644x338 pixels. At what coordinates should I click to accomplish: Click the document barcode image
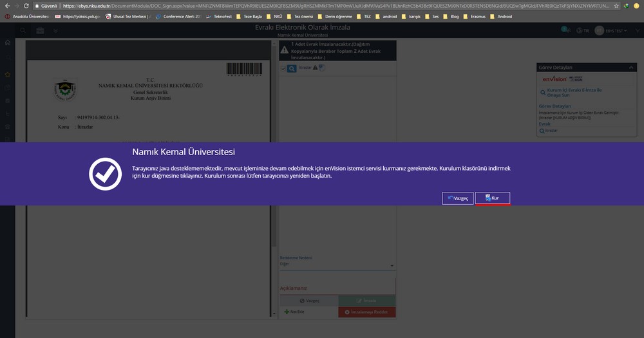244,70
